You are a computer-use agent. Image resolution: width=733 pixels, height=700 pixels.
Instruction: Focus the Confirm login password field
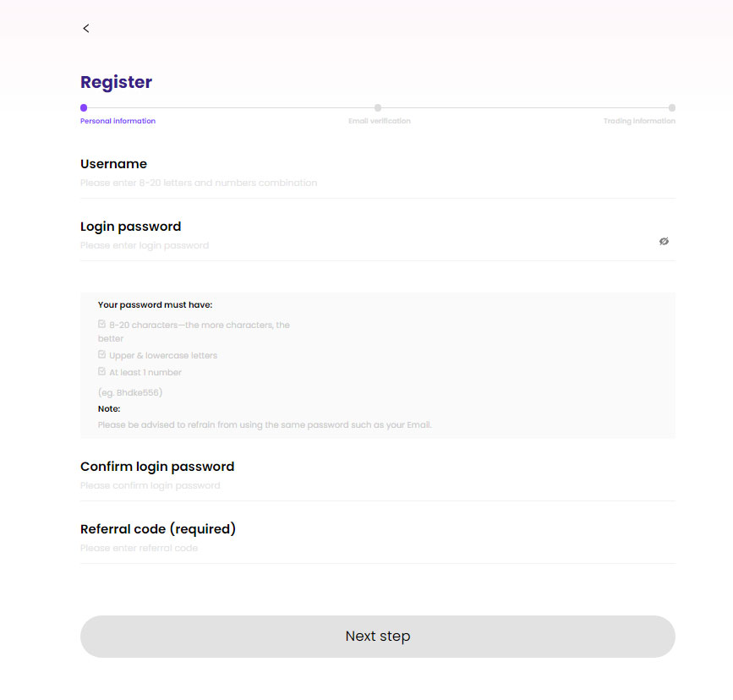tap(378, 486)
